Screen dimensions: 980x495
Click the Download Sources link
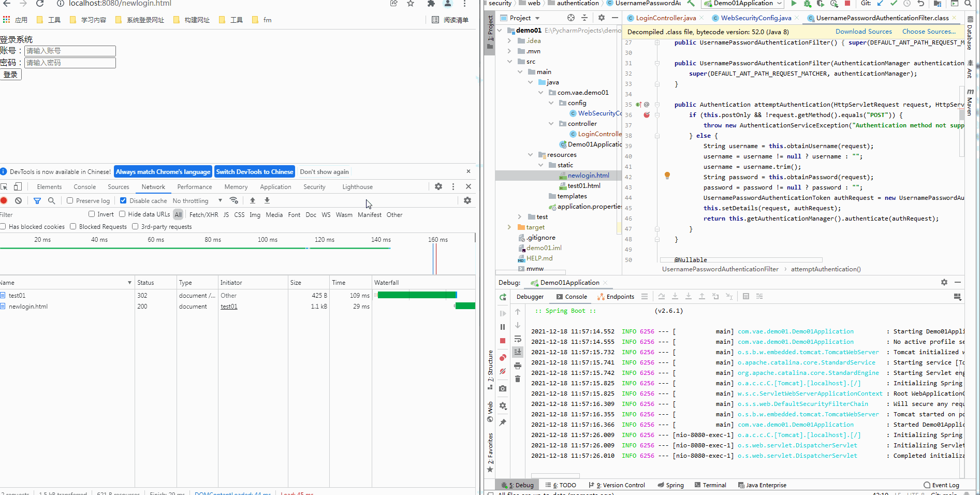[x=864, y=31]
